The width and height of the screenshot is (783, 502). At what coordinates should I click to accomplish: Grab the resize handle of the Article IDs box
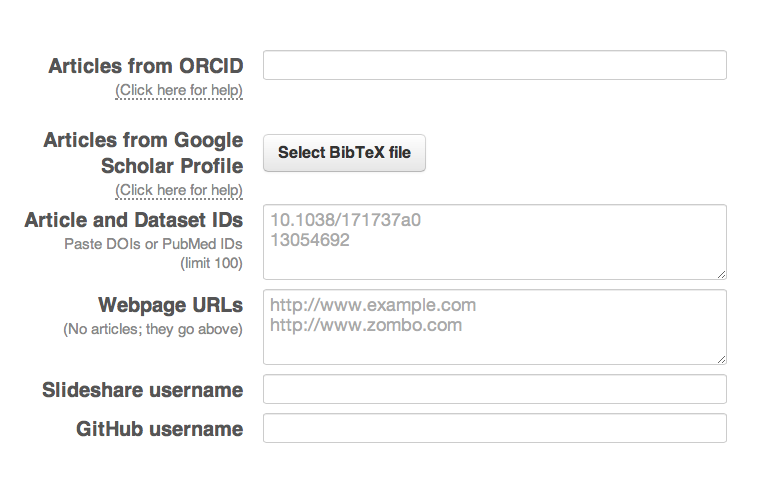[x=721, y=273]
